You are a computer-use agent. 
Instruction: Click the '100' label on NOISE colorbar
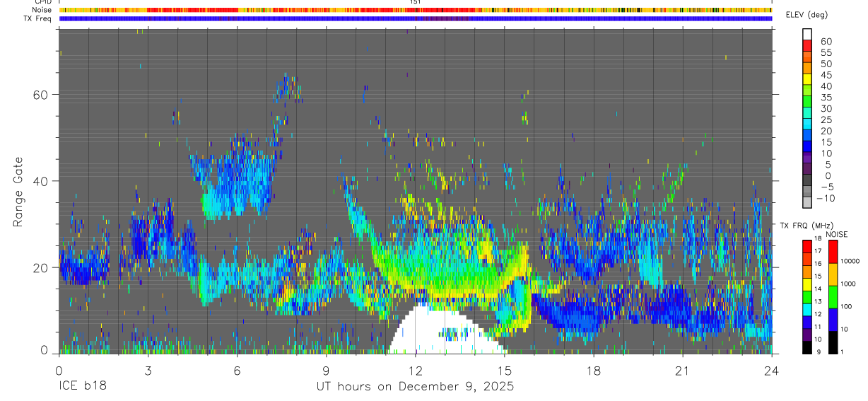pos(846,307)
